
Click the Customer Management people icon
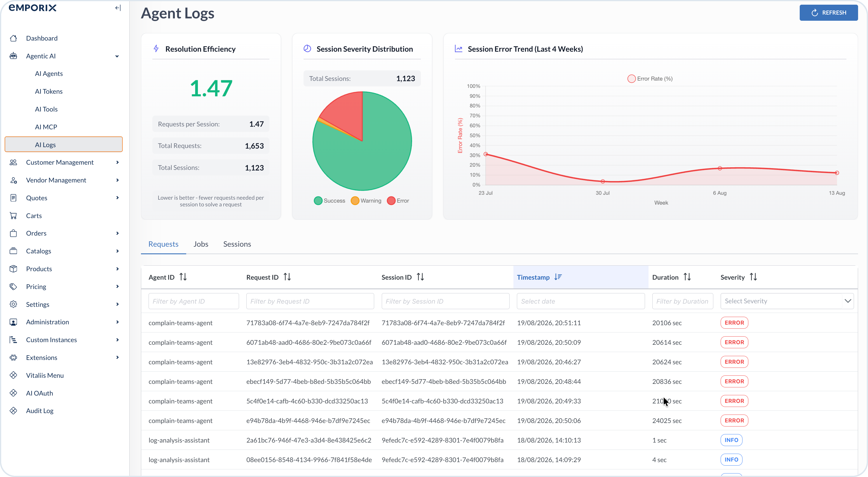(x=13, y=162)
